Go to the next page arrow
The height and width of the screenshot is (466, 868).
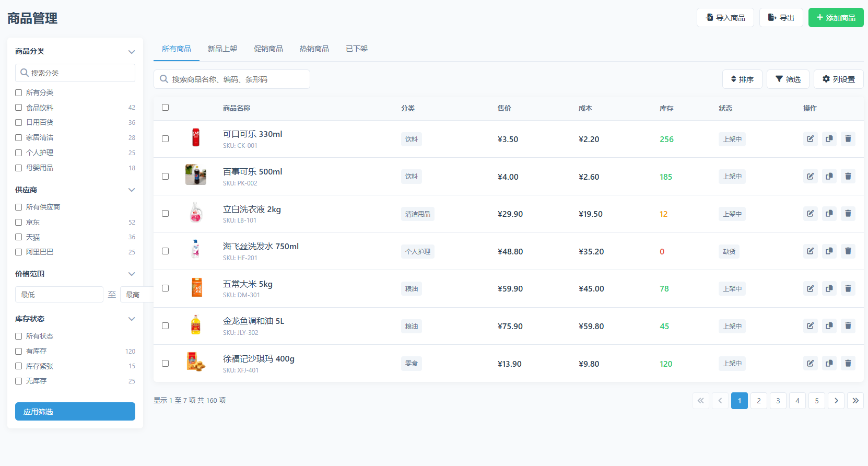pos(836,401)
